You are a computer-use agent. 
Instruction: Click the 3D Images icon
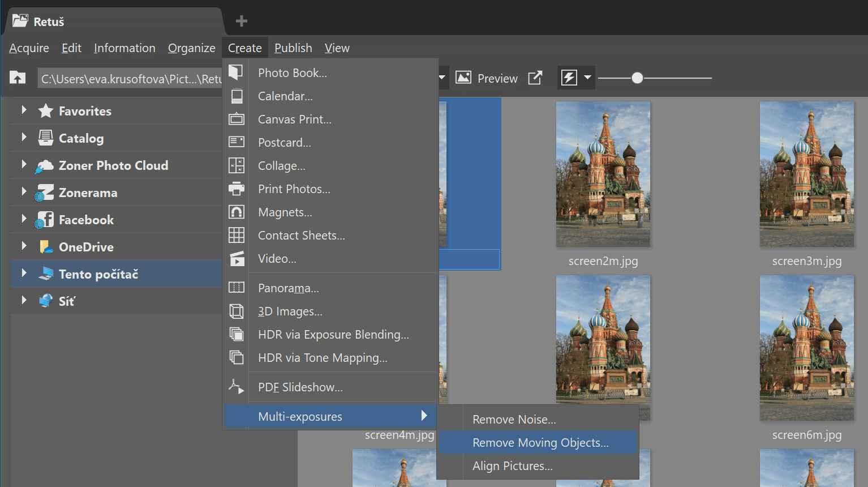(237, 311)
